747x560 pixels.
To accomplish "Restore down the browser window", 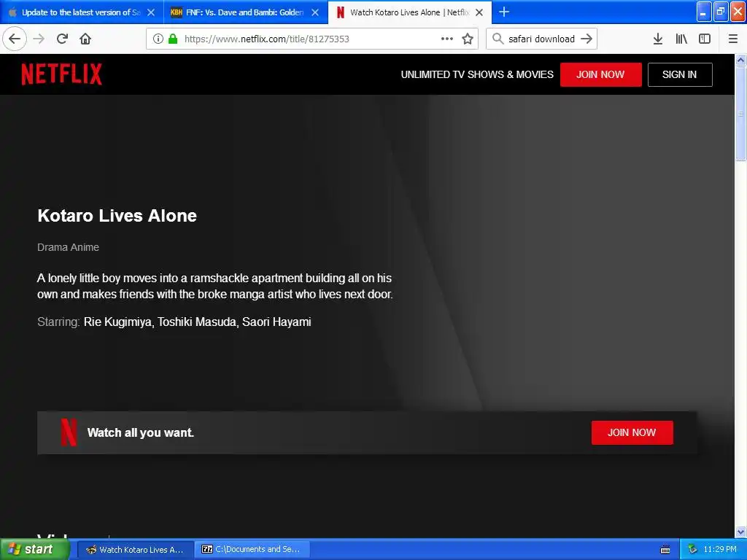I will [x=721, y=12].
